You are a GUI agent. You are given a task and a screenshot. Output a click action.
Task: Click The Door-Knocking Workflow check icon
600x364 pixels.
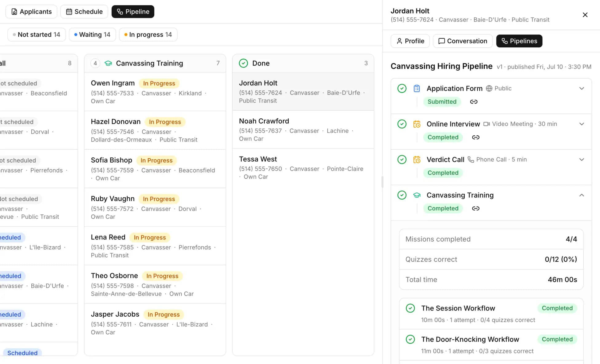pos(410,339)
